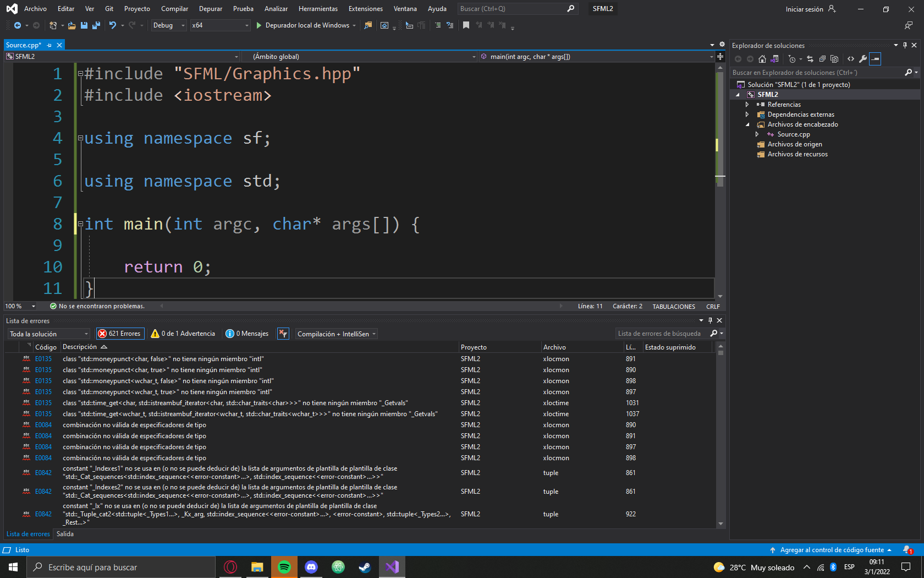
Task: Click the Preview Selected Items icon
Action: click(x=876, y=59)
